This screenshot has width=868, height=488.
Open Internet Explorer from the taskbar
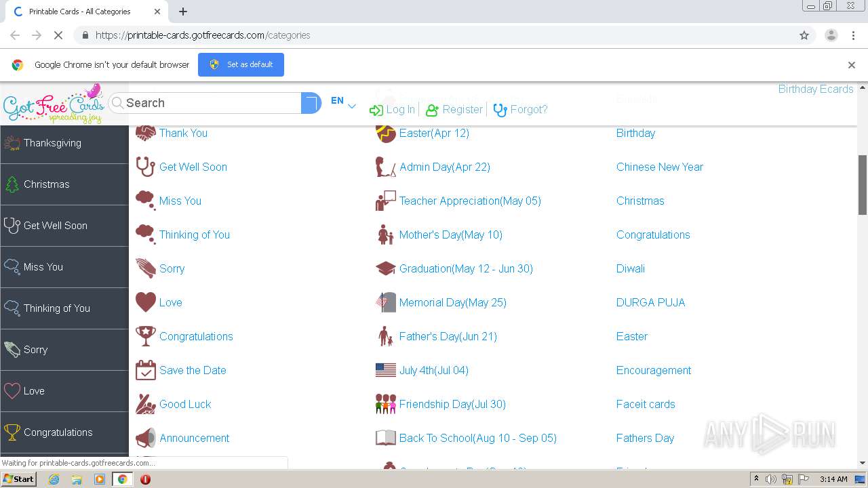click(54, 479)
